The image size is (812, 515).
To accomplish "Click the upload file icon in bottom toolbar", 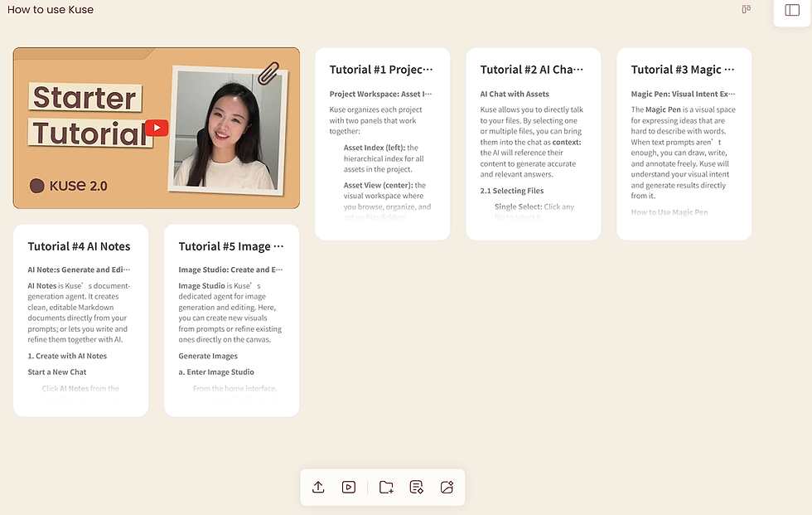I will (x=318, y=487).
